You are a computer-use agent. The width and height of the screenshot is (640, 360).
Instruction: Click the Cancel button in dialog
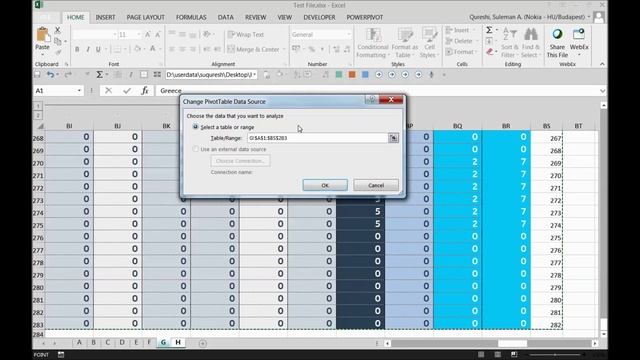[x=376, y=185]
